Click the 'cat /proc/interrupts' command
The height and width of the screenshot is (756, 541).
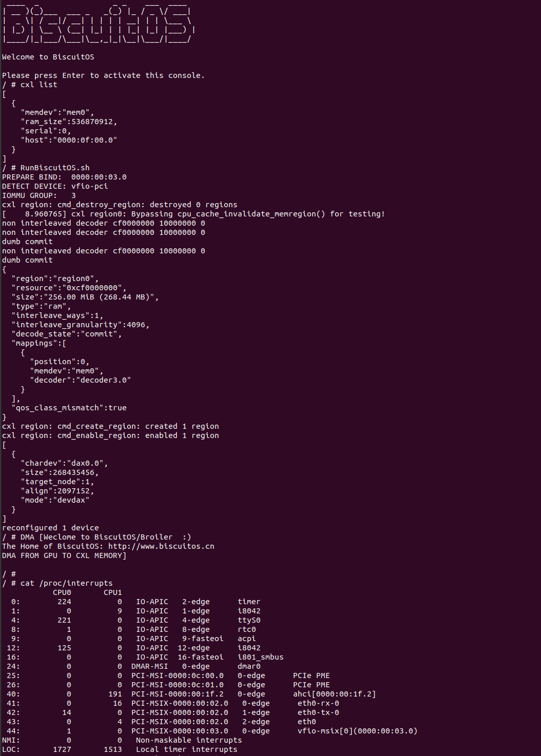pos(66,583)
